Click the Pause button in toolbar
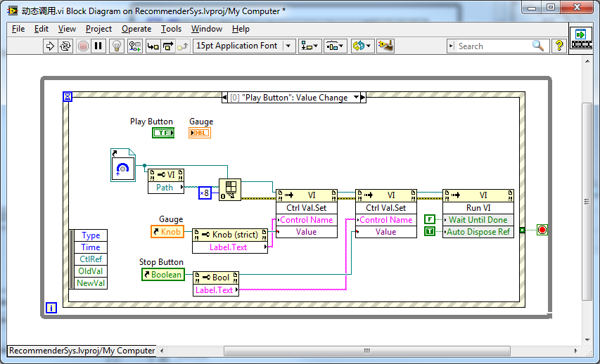 [98, 46]
